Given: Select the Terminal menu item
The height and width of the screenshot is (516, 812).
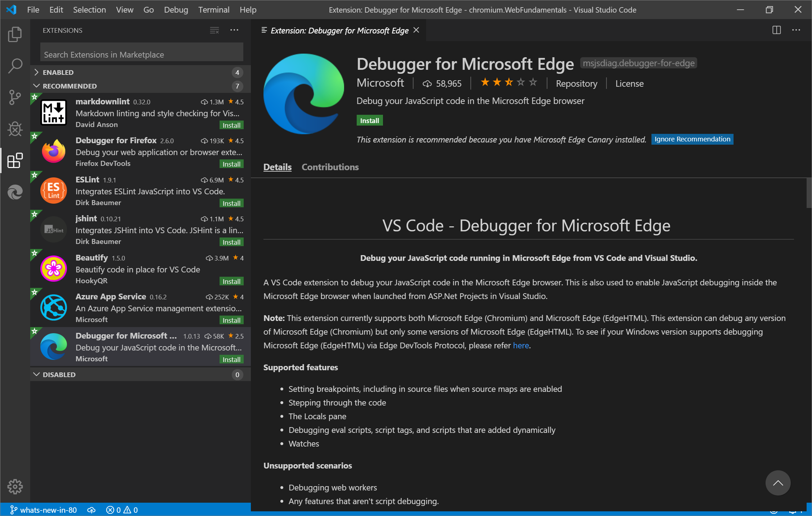Looking at the screenshot, I should pyautogui.click(x=213, y=9).
